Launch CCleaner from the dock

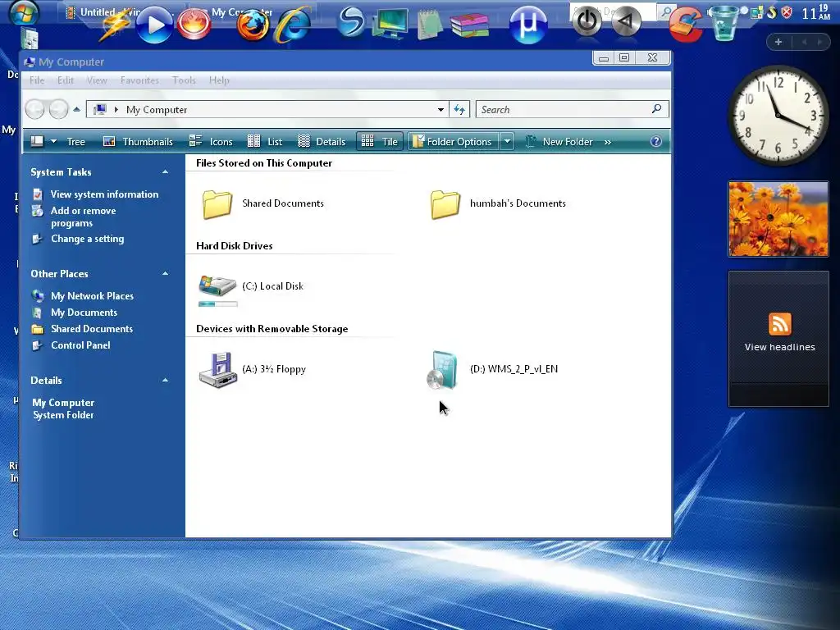[685, 25]
